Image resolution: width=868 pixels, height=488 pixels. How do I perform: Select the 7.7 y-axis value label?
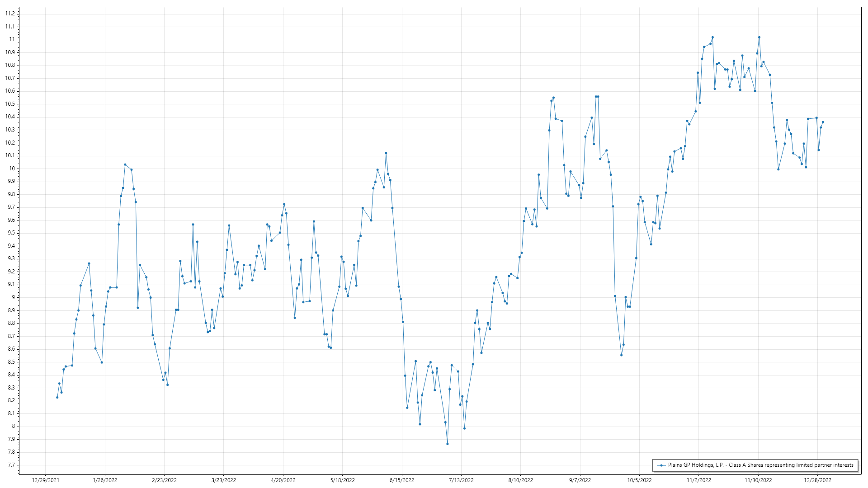(x=11, y=465)
